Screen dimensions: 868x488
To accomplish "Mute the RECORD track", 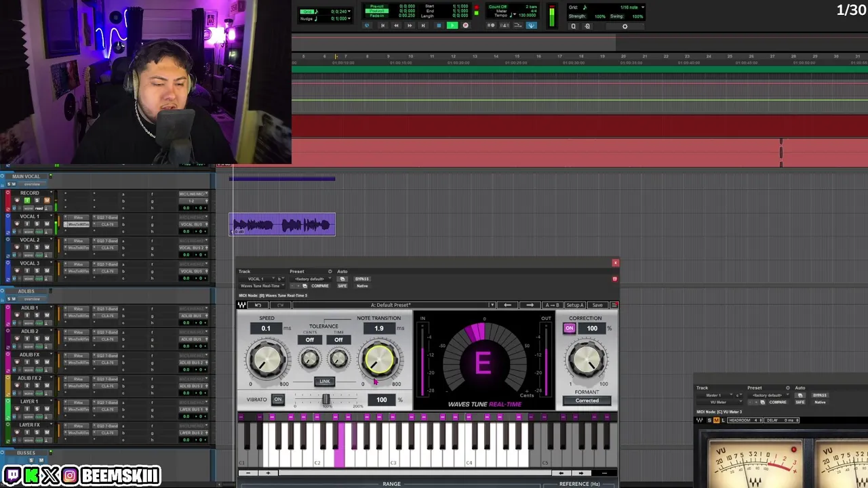I will pyautogui.click(x=47, y=201).
